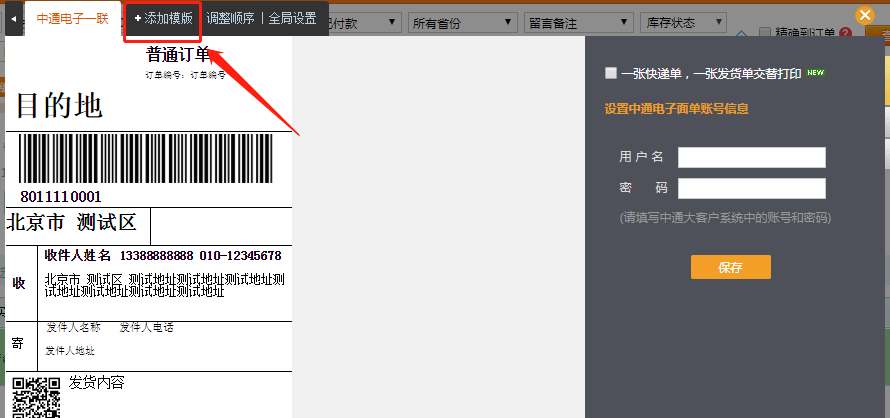The width and height of the screenshot is (890, 418).
Task: Toggle the 精确到订单 checkbox
Action: pyautogui.click(x=766, y=34)
